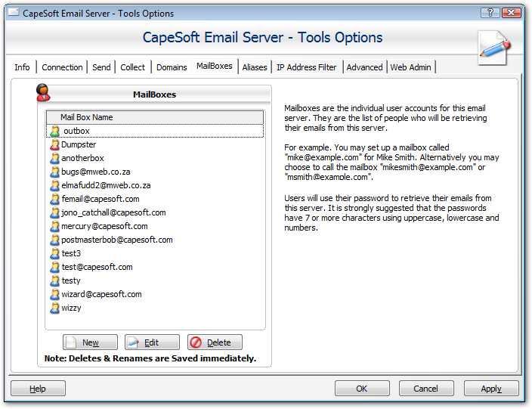Click the mailbox icon next to anotherbox
The height and width of the screenshot is (409, 532).
pyautogui.click(x=54, y=159)
